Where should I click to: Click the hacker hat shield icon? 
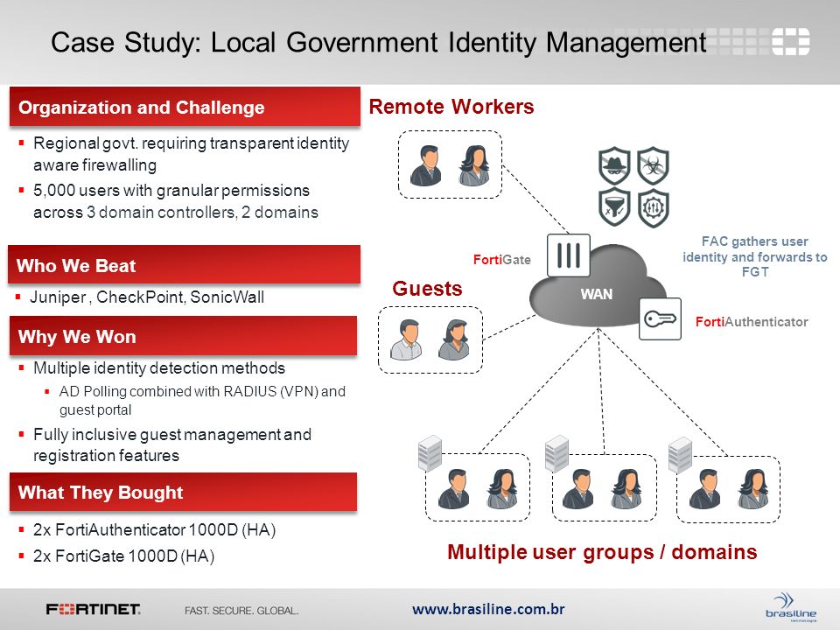click(x=614, y=165)
